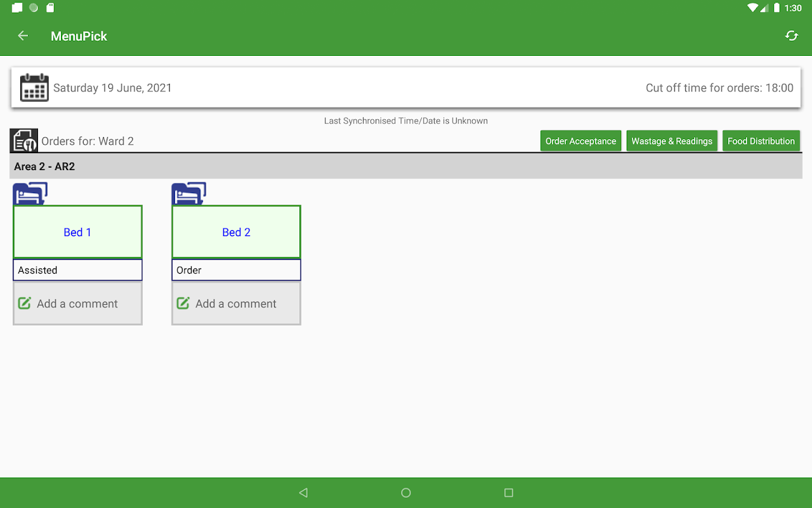Check the battery icon in the status bar
The image size is (812, 508).
coord(777,8)
